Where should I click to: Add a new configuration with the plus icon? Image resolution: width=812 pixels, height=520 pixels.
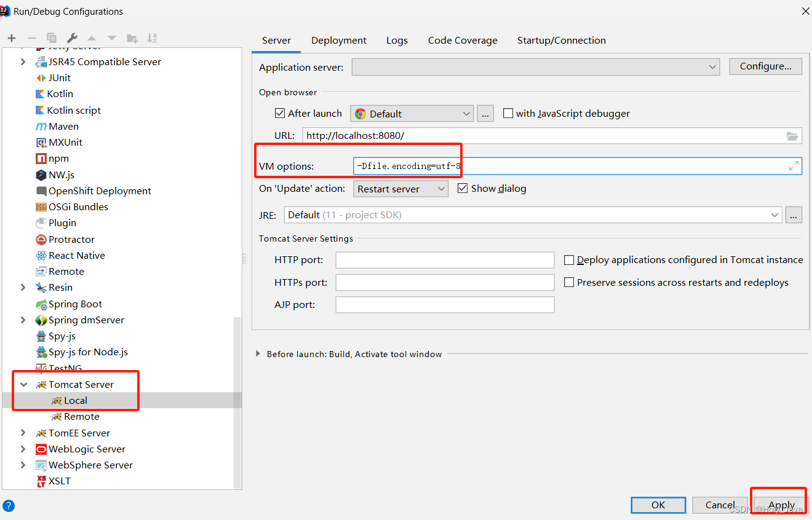pyautogui.click(x=12, y=38)
